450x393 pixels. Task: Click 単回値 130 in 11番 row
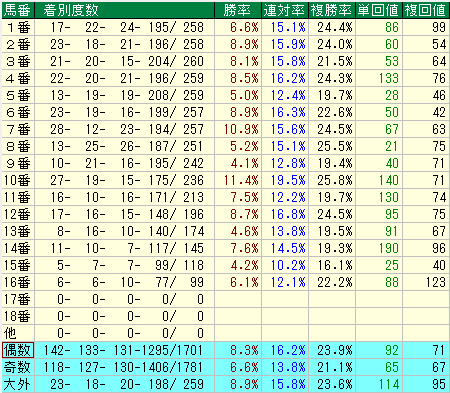coord(389,197)
